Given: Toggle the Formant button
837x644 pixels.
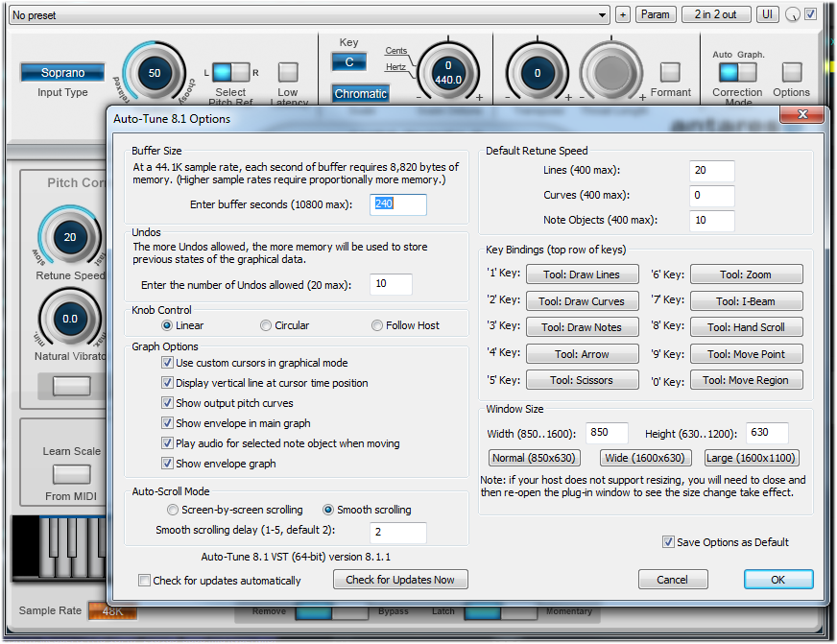Looking at the screenshot, I should coord(670,73).
